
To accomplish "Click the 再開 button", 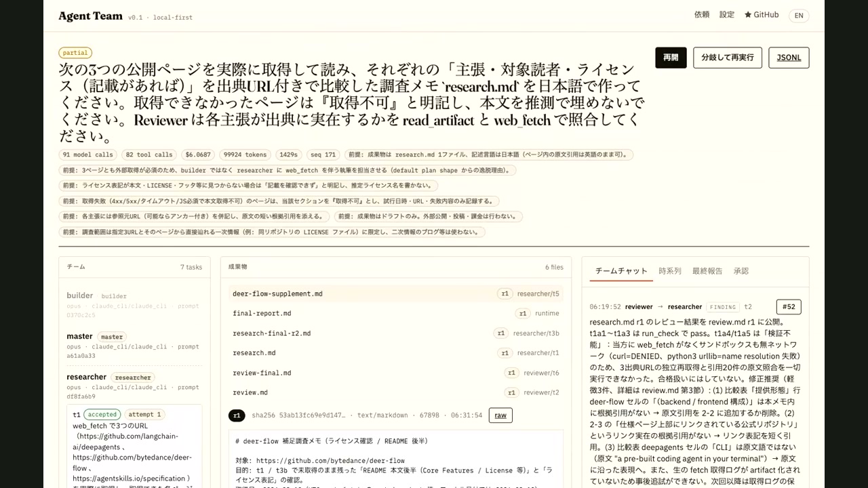I will 671,58.
